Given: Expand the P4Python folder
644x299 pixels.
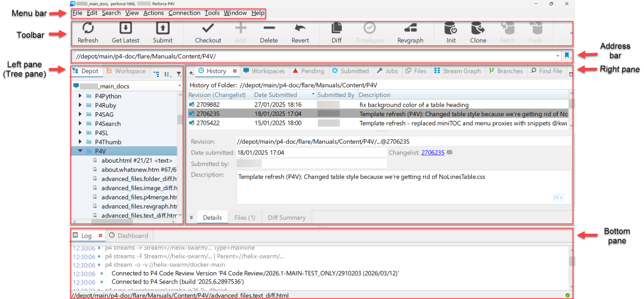Looking at the screenshot, I should pos(80,96).
